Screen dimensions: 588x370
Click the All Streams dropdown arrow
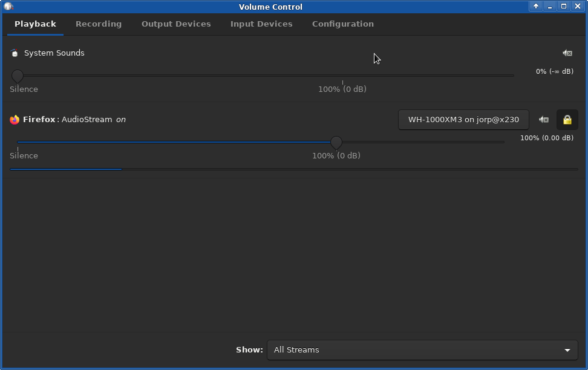tap(567, 350)
